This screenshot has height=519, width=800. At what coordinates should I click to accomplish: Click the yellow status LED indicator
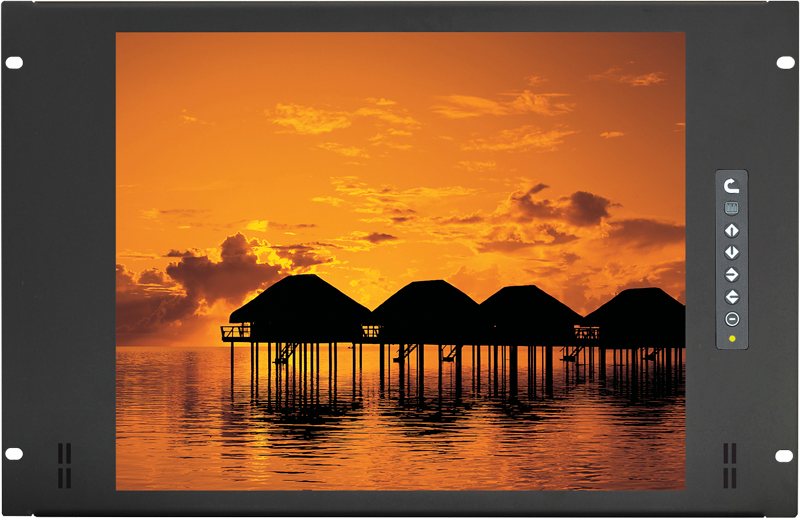pos(732,339)
